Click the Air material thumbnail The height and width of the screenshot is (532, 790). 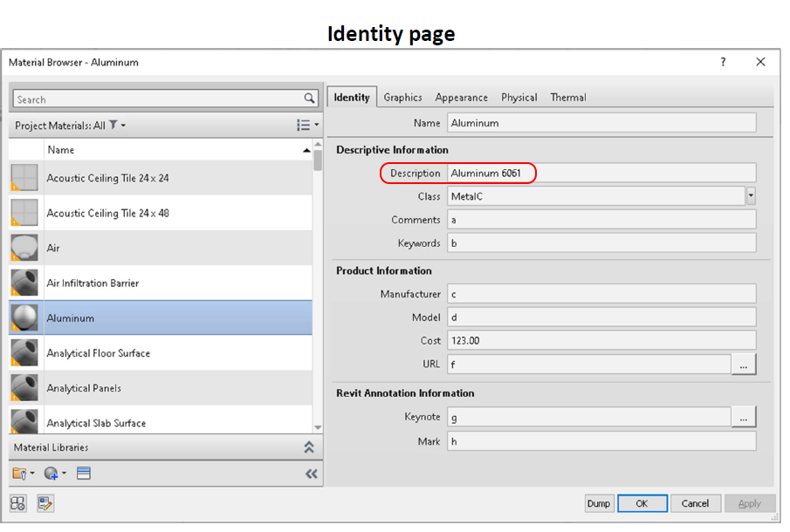coord(24,248)
